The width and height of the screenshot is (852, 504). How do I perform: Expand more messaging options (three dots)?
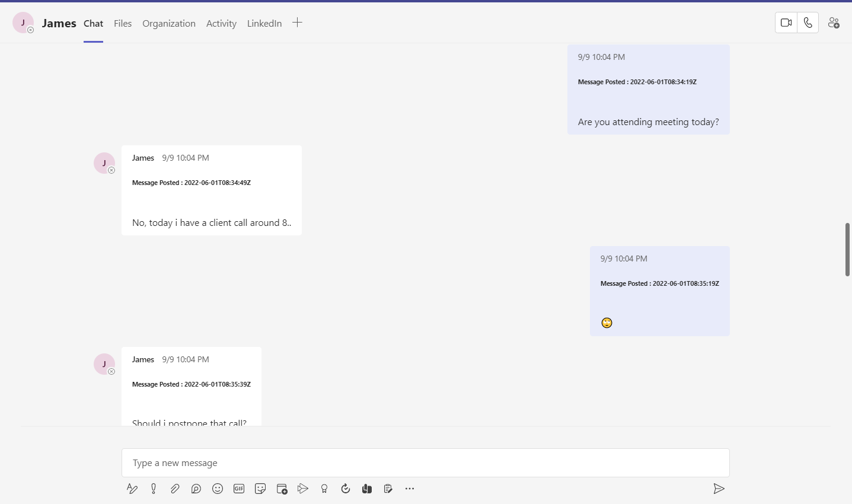coord(410,489)
